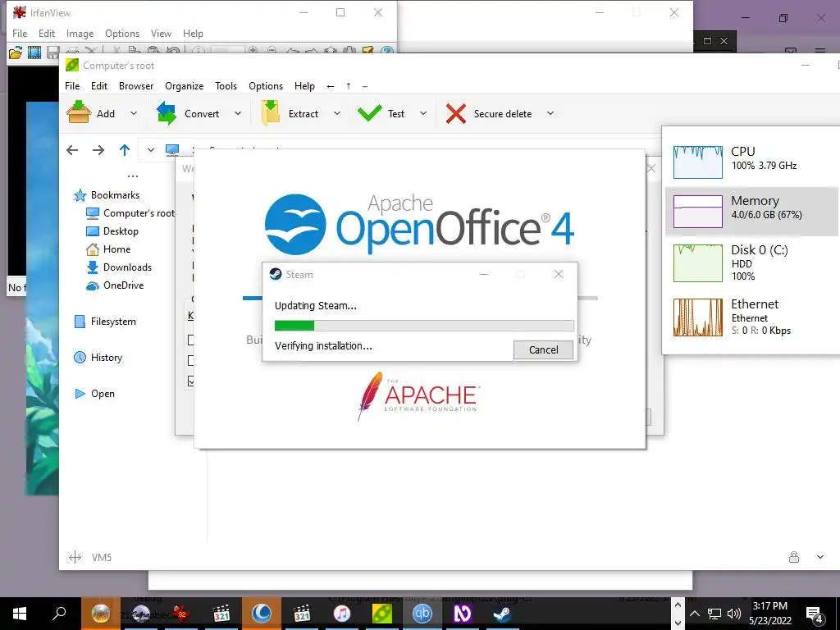Click the blue crescent icon in taskbar

pyautogui.click(x=262, y=614)
